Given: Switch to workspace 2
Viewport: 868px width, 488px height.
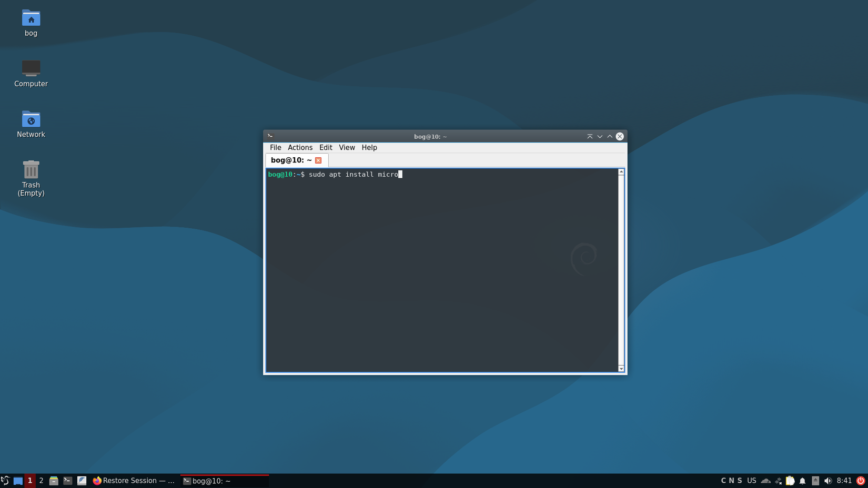Looking at the screenshot, I should 41,480.
